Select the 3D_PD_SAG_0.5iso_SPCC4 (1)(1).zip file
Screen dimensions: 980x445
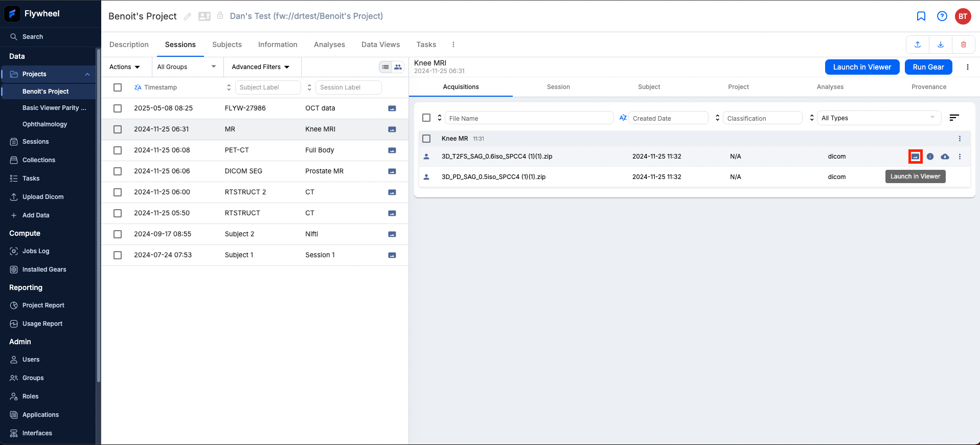493,177
